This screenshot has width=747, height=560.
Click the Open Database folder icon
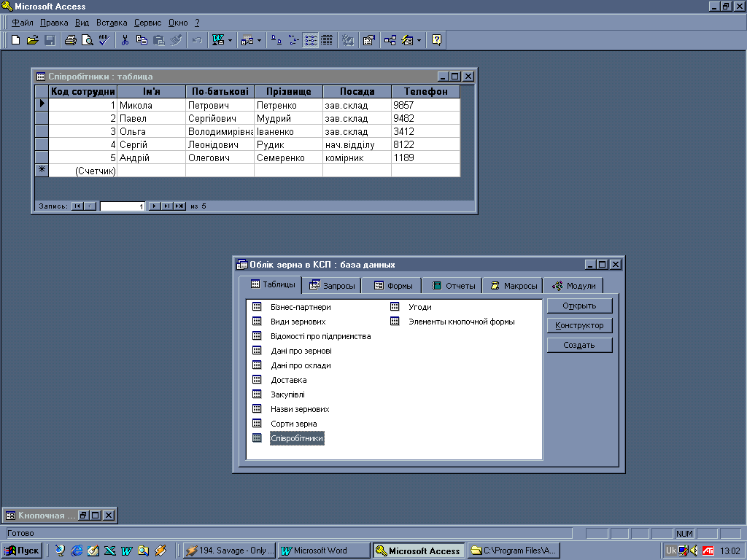coord(33,40)
